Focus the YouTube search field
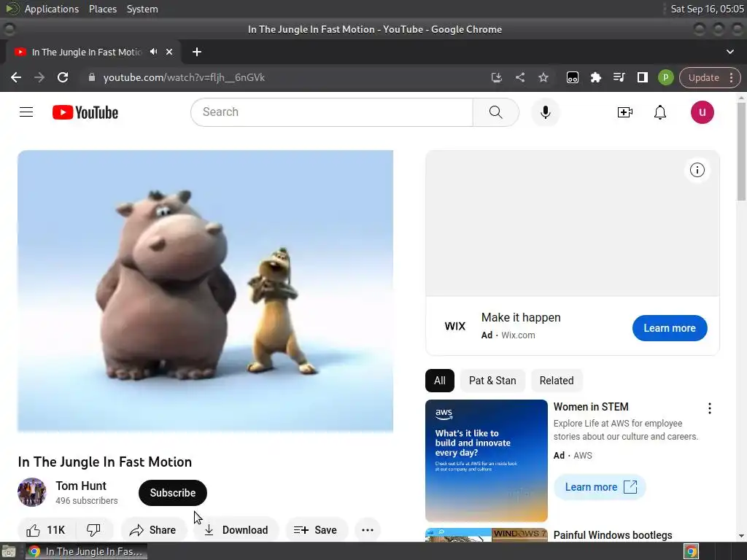This screenshot has height=560, width=747. 332,112
